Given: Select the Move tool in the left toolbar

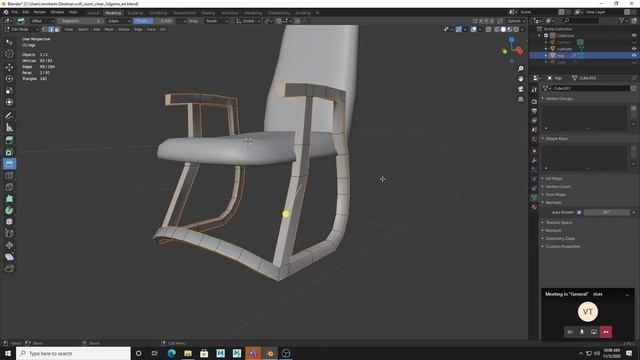Looking at the screenshot, I should tap(9, 67).
